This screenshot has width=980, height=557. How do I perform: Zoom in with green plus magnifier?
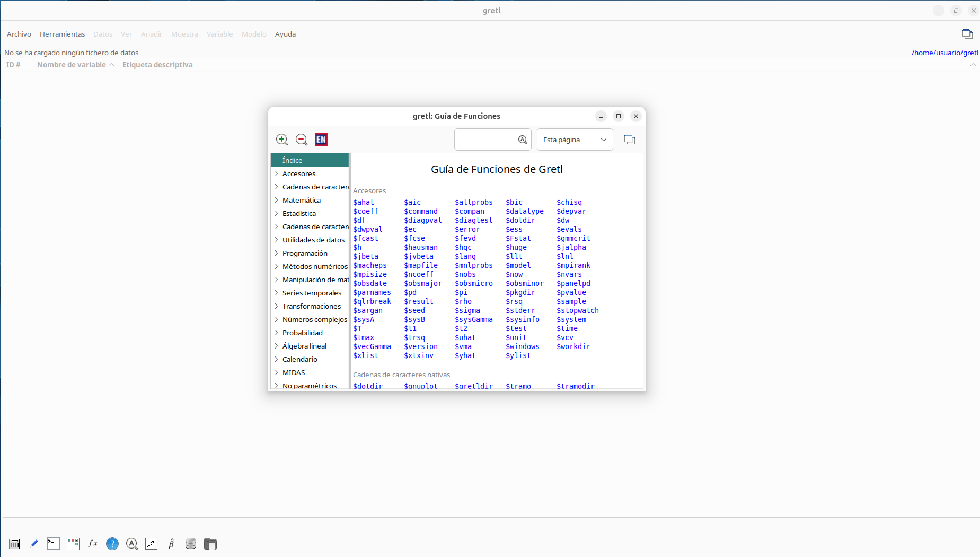point(282,140)
